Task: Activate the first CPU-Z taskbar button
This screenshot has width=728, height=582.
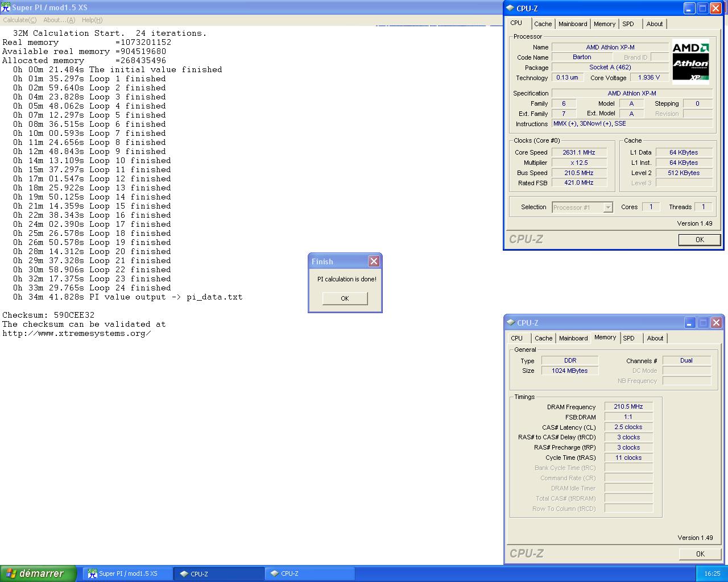Action: coord(219,573)
